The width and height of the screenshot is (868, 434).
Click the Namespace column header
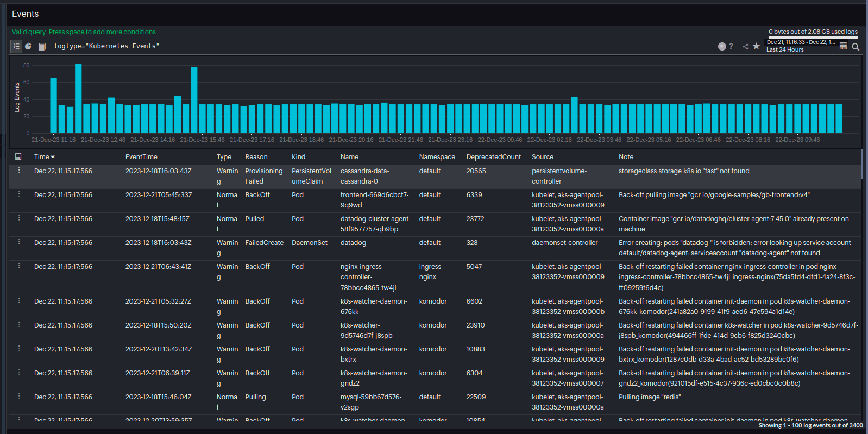pyautogui.click(x=437, y=157)
